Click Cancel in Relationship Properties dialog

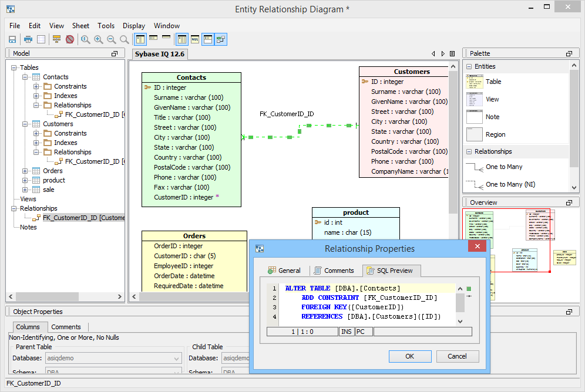458,356
